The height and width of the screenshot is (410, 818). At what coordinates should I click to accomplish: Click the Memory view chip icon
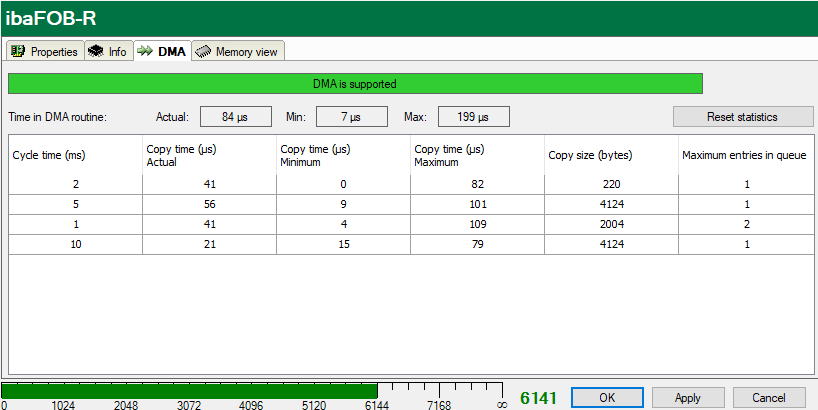coord(204,52)
